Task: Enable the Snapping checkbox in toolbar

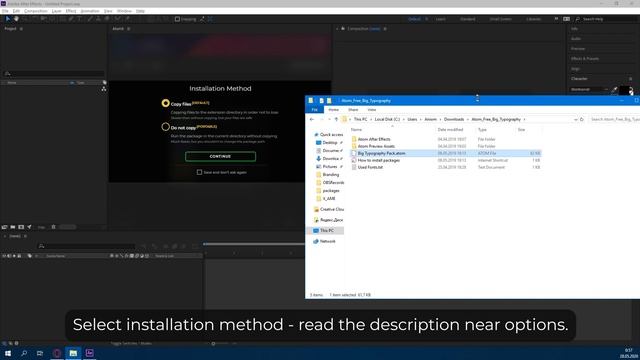Action: tap(177, 19)
